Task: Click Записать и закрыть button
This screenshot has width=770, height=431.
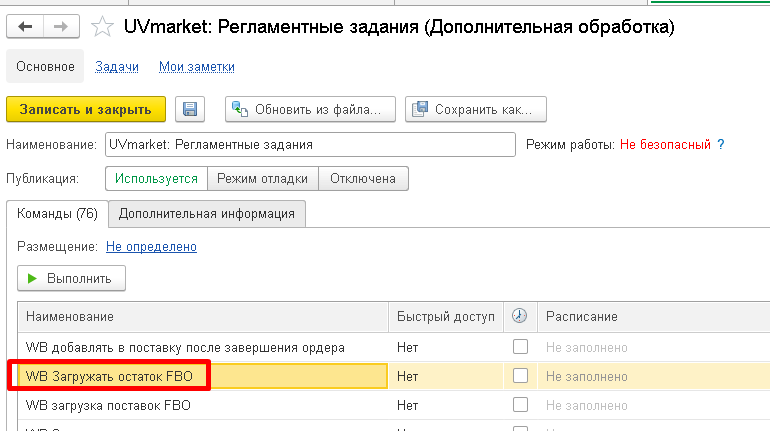Action: click(86, 109)
